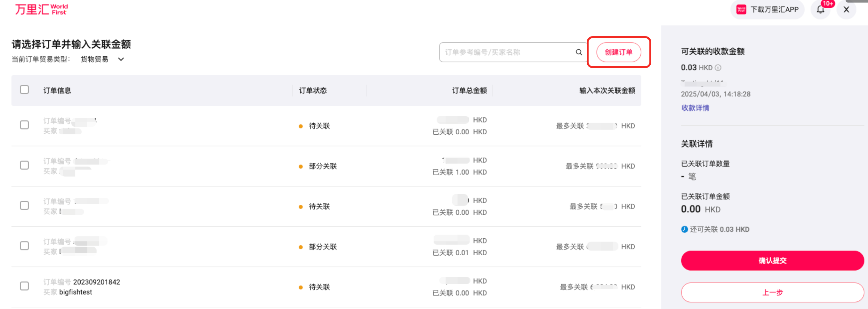Open the notification bell
The image size is (868, 309).
coord(820,10)
